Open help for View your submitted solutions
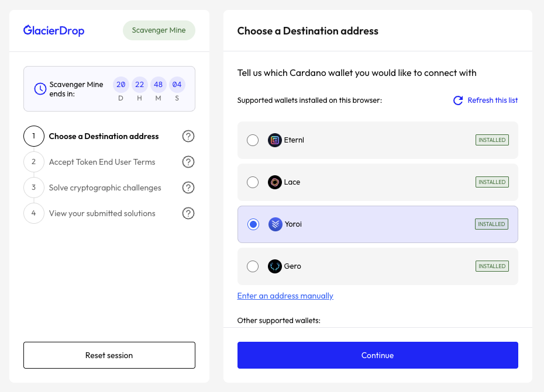544x392 pixels. (188, 213)
